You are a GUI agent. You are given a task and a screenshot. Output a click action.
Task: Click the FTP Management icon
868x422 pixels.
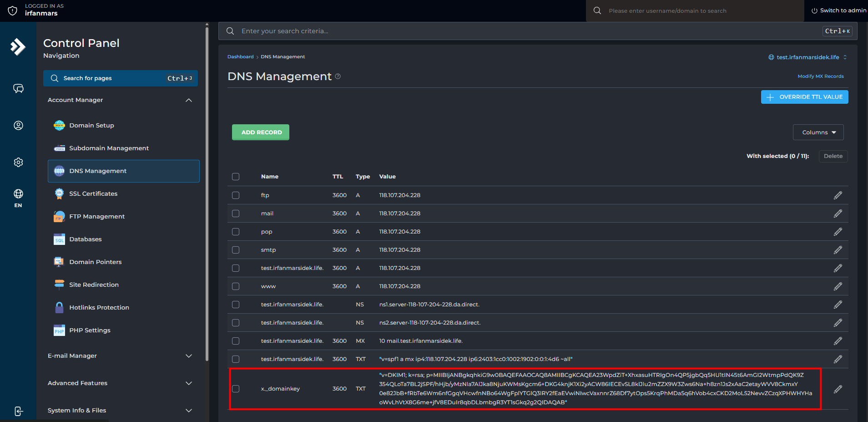pos(59,216)
